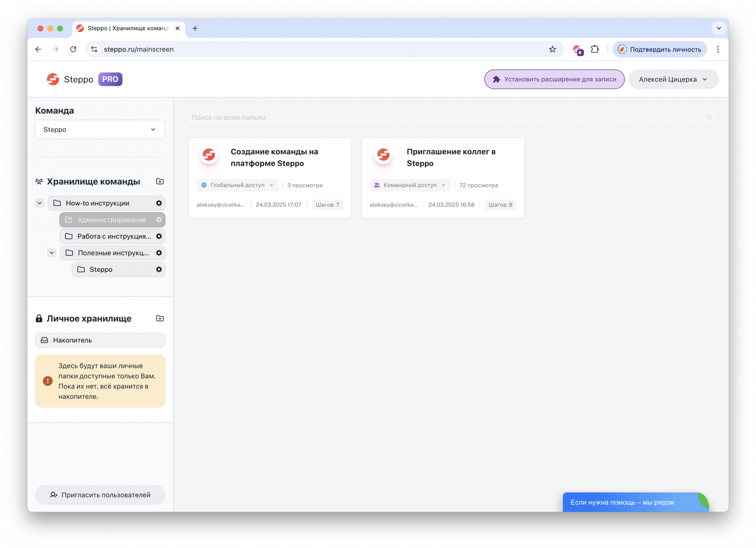Go back in browser history
The width and height of the screenshot is (756, 548).
click(38, 49)
